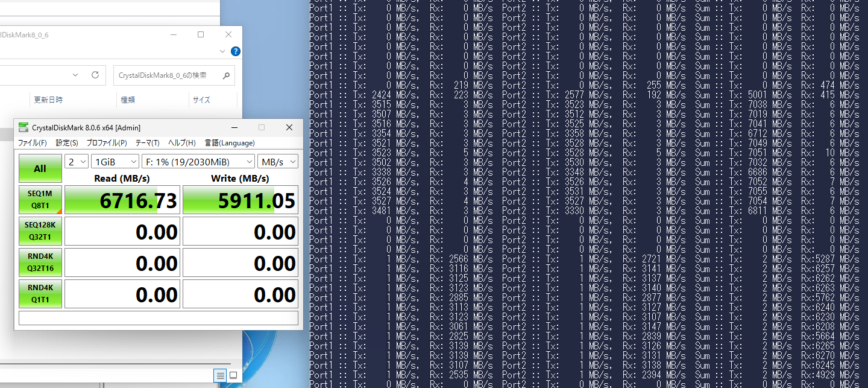Start the RND4K Q1T1 test
This screenshot has width=868, height=388.
click(40, 294)
